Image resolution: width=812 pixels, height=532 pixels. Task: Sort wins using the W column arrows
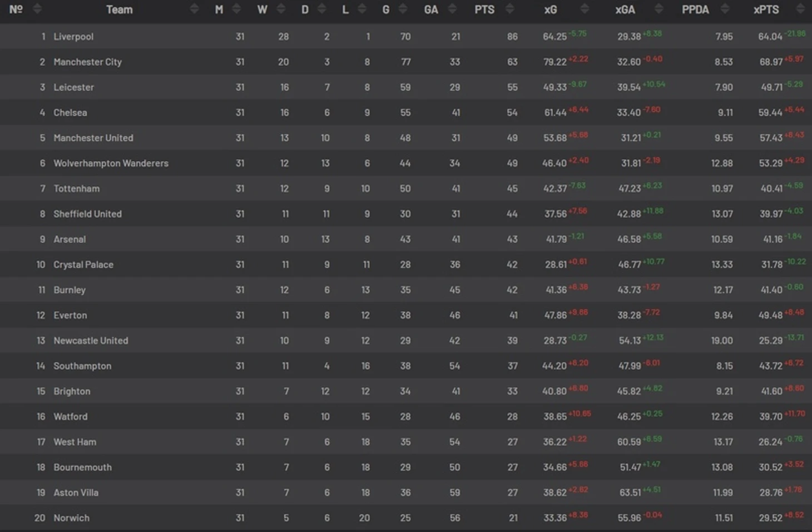[281, 9]
